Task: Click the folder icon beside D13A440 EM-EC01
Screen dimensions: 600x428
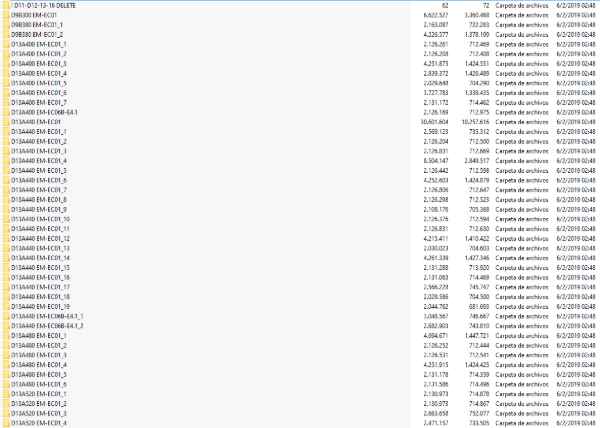Action: point(5,121)
